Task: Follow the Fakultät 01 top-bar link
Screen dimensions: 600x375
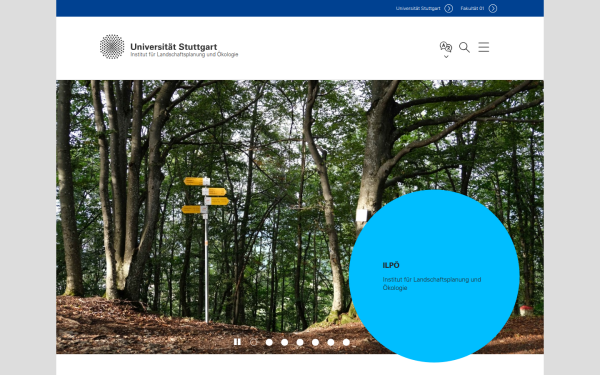Action: coord(478,8)
